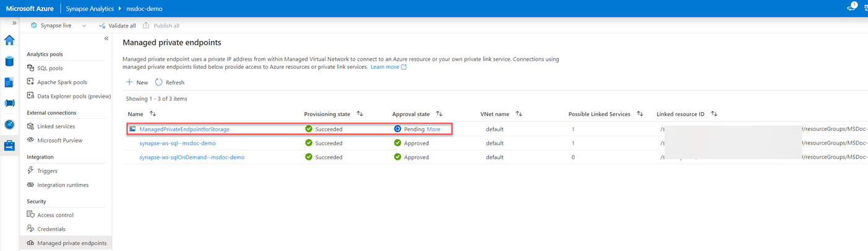Click the Microsoft Purview eye icon
The image size is (868, 251).
[x=31, y=140]
